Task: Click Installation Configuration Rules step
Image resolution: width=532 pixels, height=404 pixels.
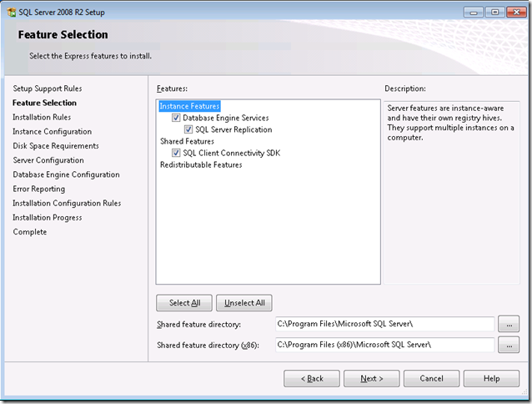Action: click(67, 203)
